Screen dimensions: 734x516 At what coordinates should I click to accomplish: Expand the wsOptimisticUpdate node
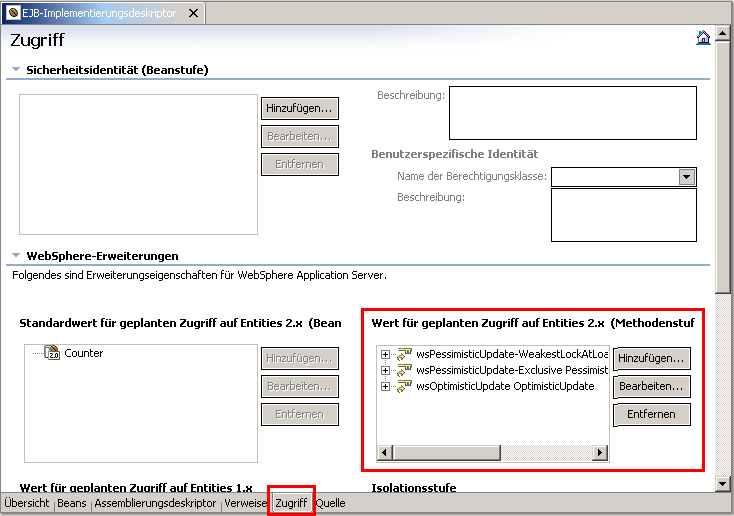point(385,386)
